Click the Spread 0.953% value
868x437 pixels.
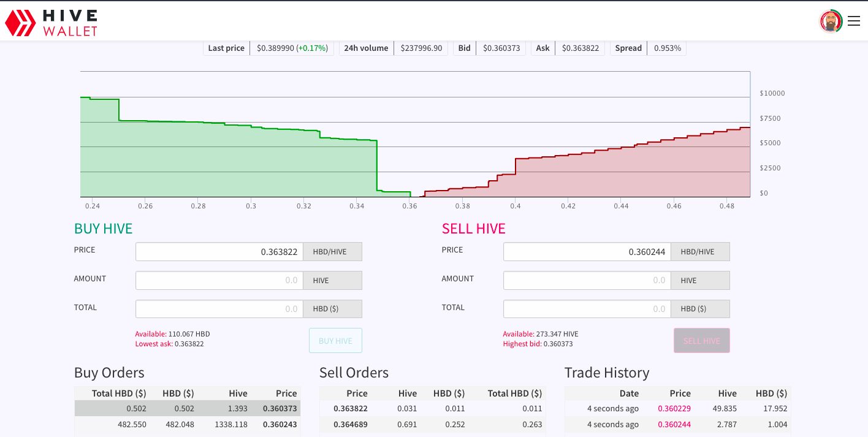pos(667,48)
